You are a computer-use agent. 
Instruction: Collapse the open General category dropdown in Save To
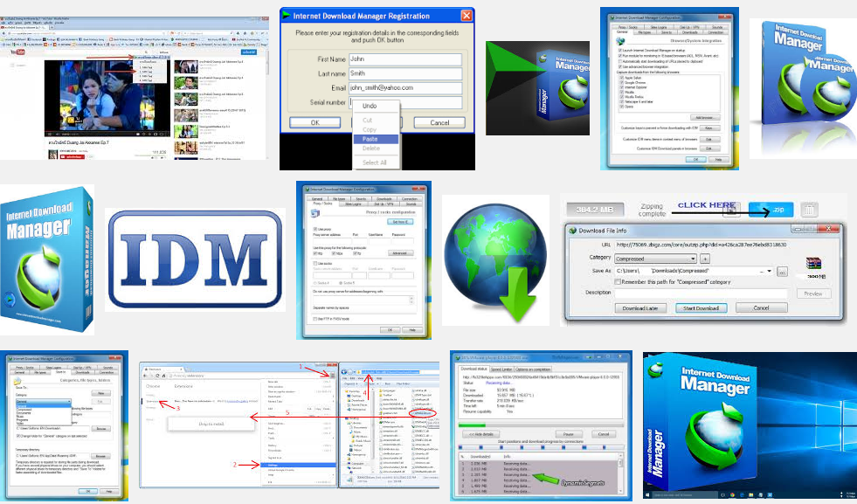(43, 402)
